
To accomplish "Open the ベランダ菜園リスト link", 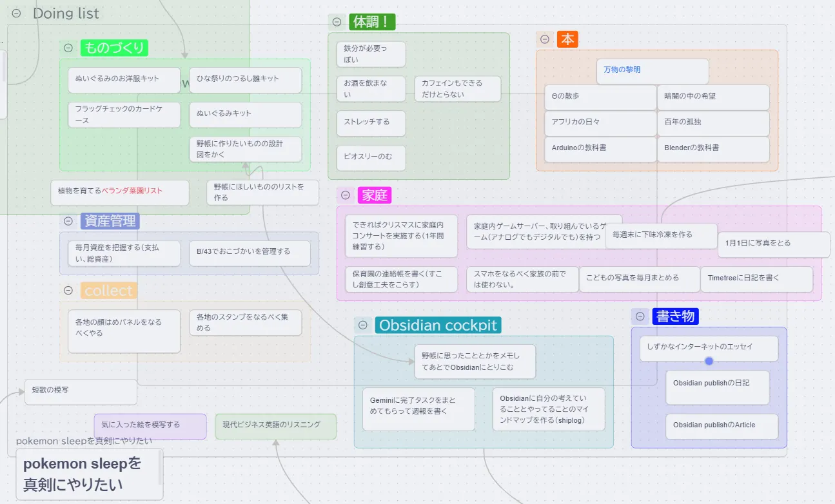I will tap(132, 191).
